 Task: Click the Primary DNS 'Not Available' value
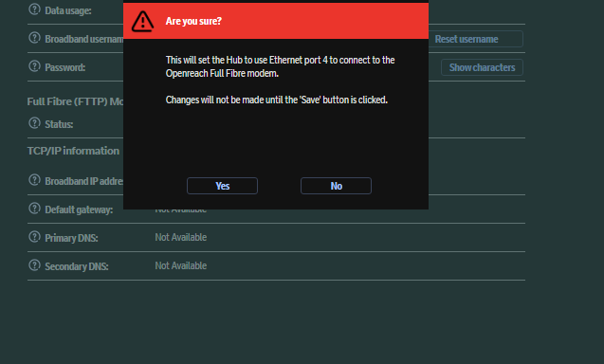click(181, 237)
